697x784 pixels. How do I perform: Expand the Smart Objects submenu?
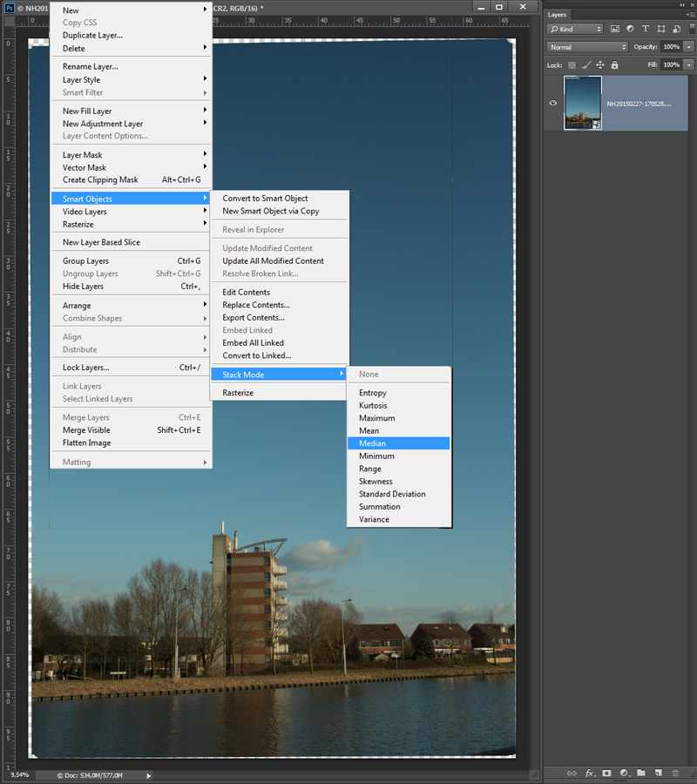pyautogui.click(x=130, y=199)
